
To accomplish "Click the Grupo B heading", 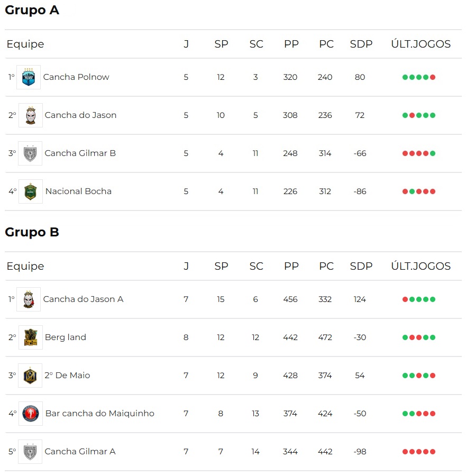I will pyautogui.click(x=32, y=232).
